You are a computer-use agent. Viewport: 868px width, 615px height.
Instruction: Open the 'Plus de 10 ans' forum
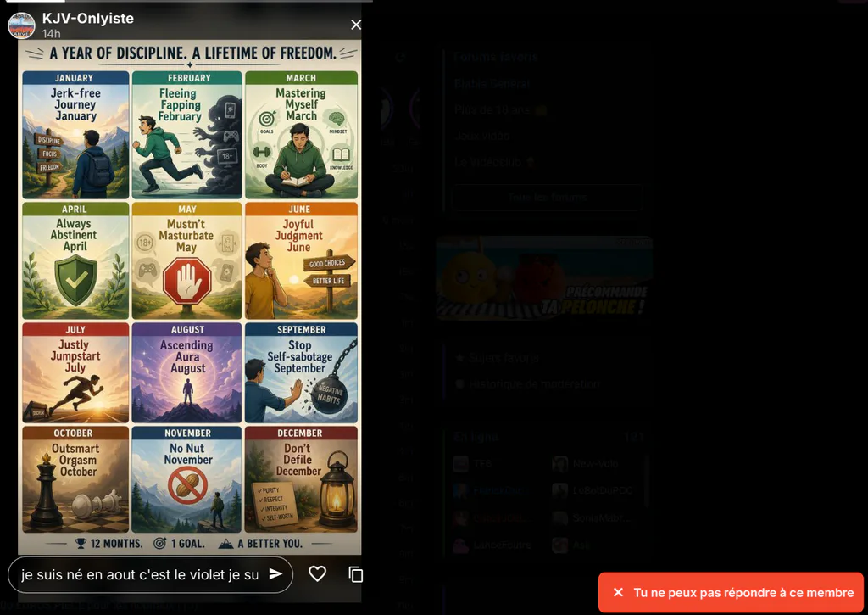[x=500, y=109]
